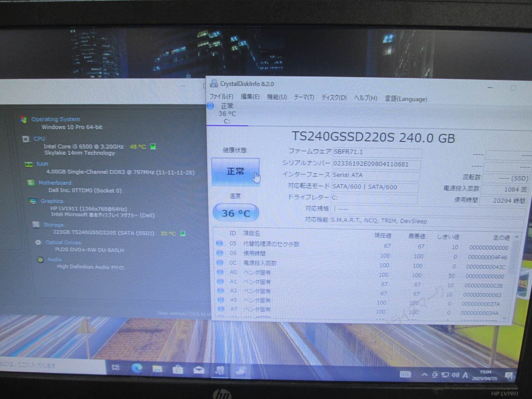Click the 現在値 column header

[383, 235]
